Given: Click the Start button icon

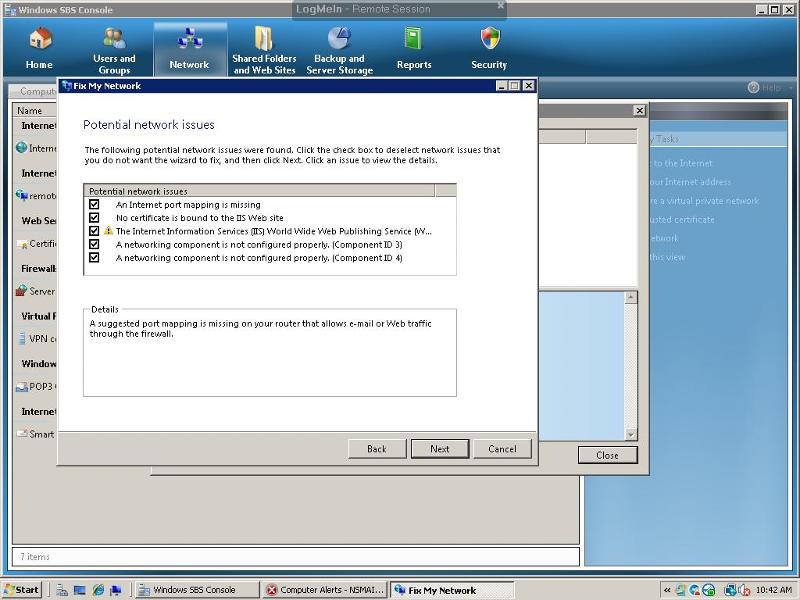Looking at the screenshot, I should pos(21,590).
